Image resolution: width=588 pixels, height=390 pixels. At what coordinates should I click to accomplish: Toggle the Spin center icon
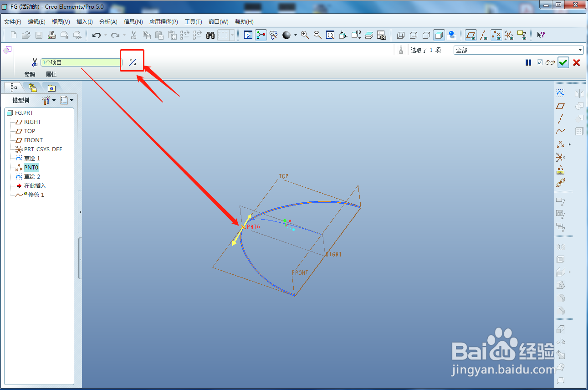[261, 35]
